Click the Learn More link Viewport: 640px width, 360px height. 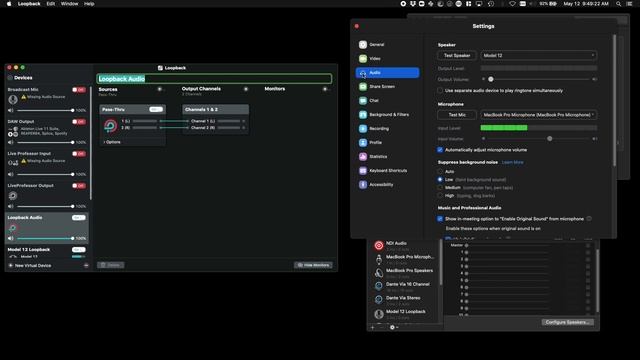click(512, 162)
